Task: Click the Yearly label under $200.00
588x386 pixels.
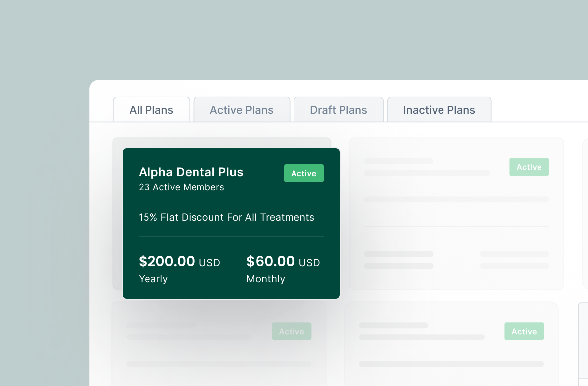Action: [x=153, y=279]
